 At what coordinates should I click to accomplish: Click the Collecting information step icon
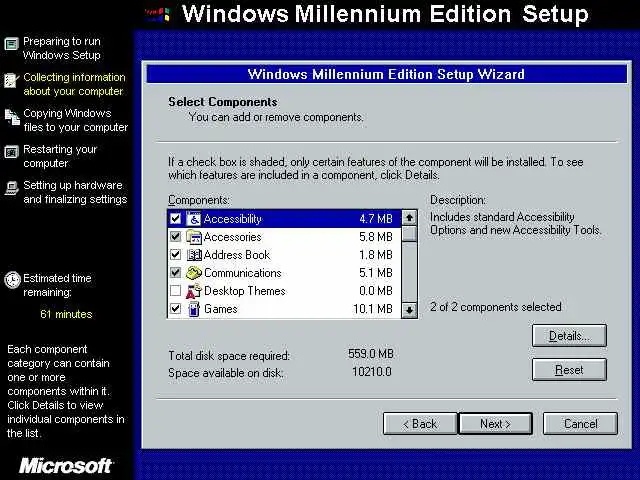click(11, 80)
